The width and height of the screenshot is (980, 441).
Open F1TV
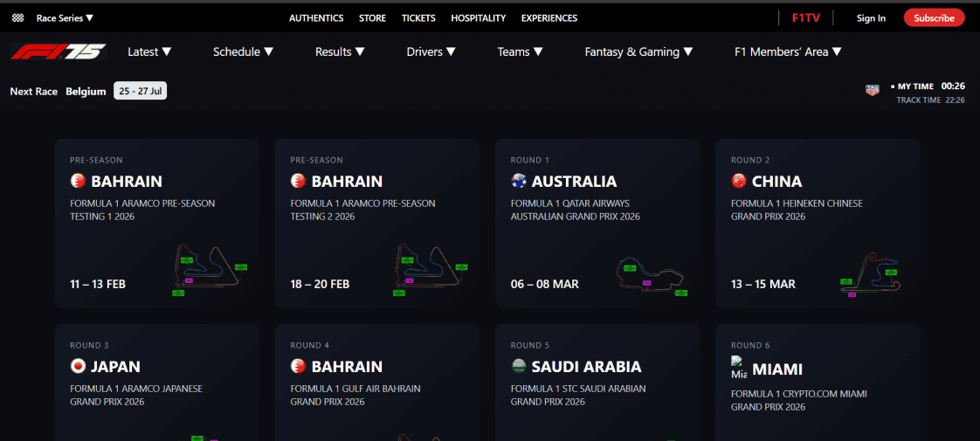(805, 18)
